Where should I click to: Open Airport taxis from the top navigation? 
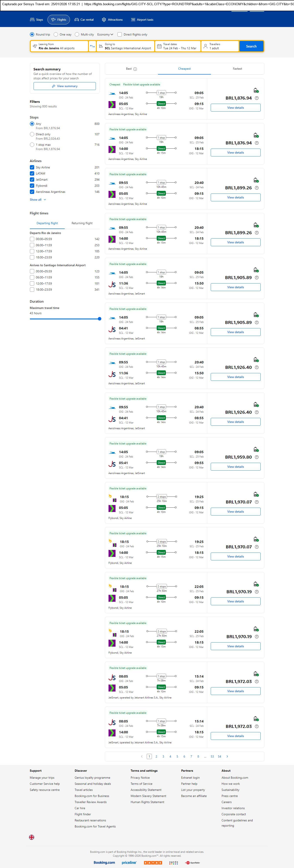[x=142, y=20]
